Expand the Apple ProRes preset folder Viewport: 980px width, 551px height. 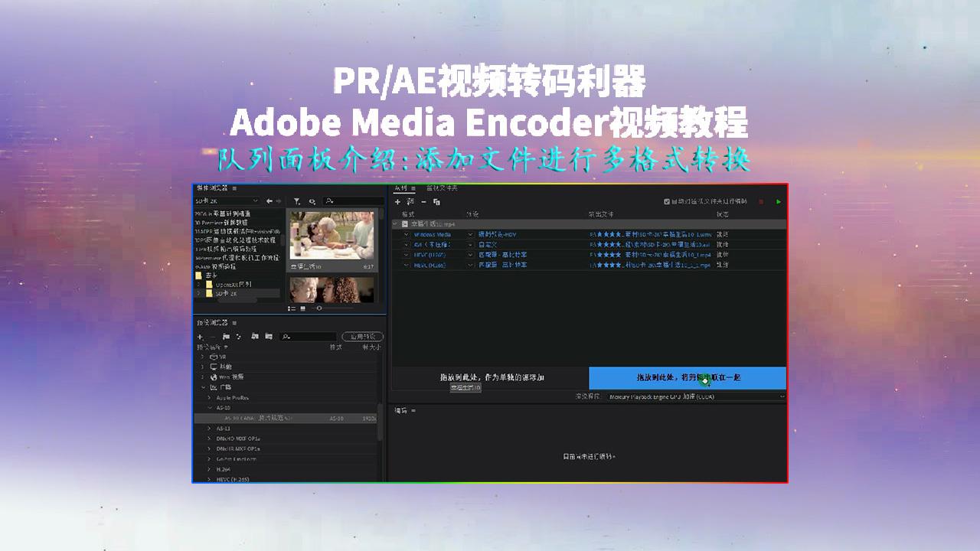pyautogui.click(x=210, y=398)
